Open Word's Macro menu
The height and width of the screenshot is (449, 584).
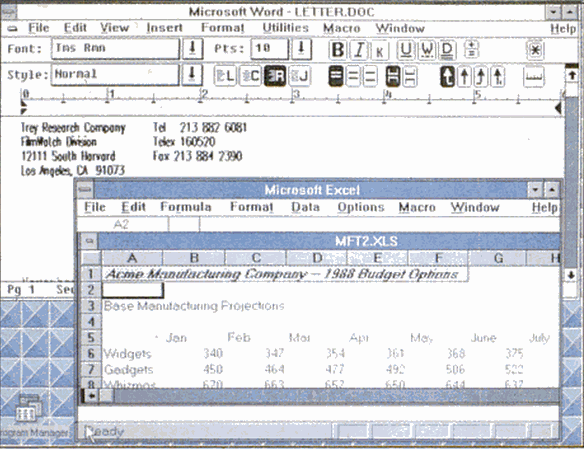[342, 28]
